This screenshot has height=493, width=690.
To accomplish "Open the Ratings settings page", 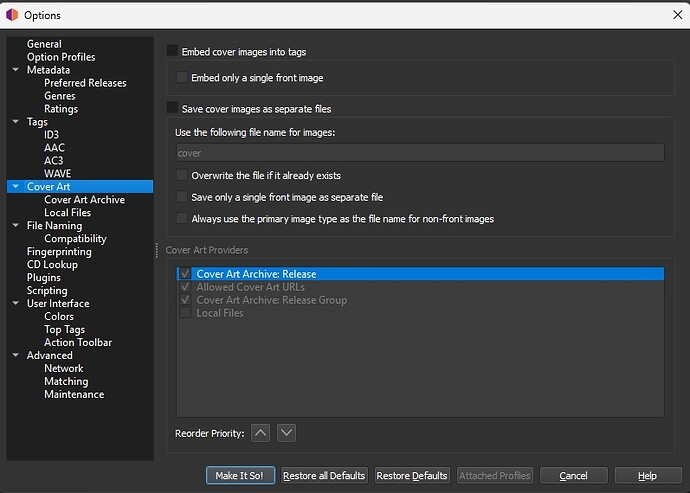I will pyautogui.click(x=61, y=109).
